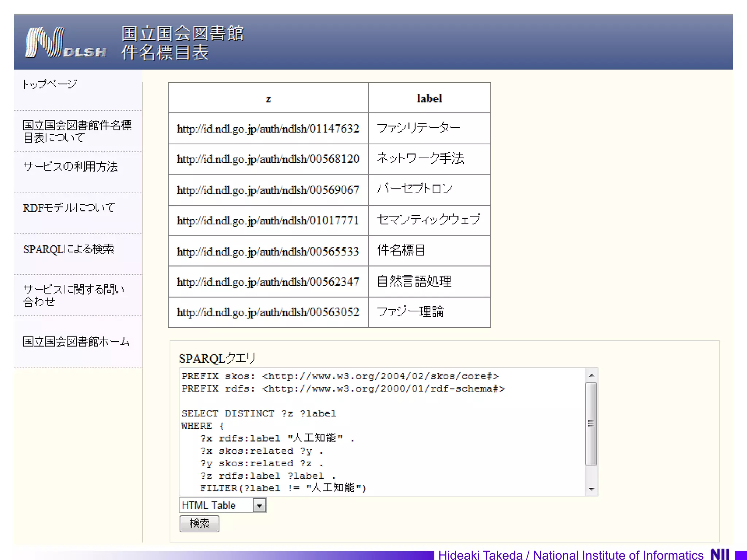Screen dimensions: 747x560
Task: Open the ndlsh/01147632 URI link
Action: [268, 129]
